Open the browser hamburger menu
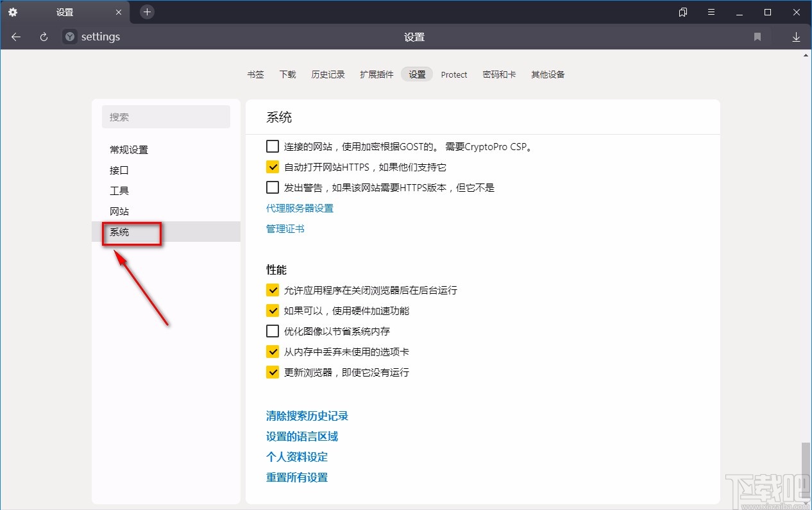This screenshot has height=510, width=812. tap(711, 12)
